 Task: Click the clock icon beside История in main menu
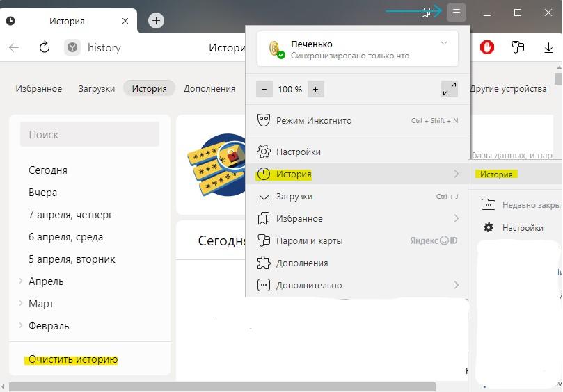pos(264,174)
